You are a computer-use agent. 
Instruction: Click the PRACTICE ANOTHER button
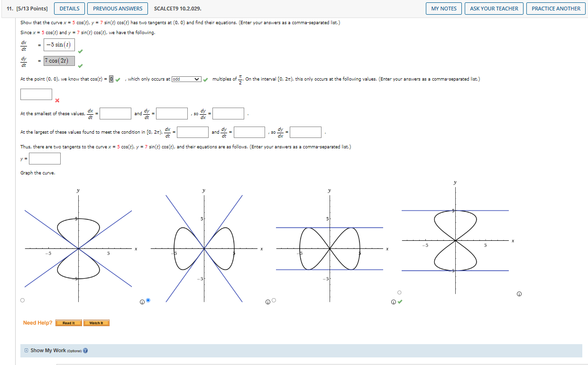point(555,9)
